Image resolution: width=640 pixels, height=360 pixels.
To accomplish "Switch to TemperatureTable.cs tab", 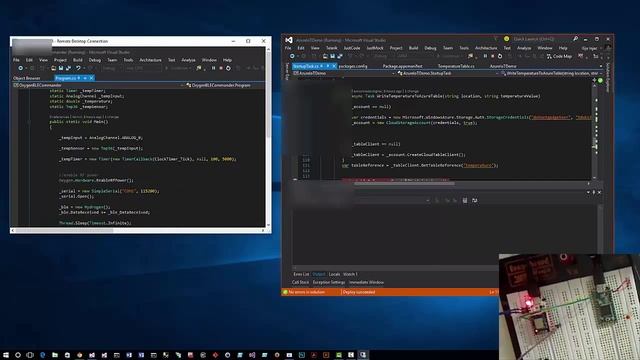I will 456,66.
